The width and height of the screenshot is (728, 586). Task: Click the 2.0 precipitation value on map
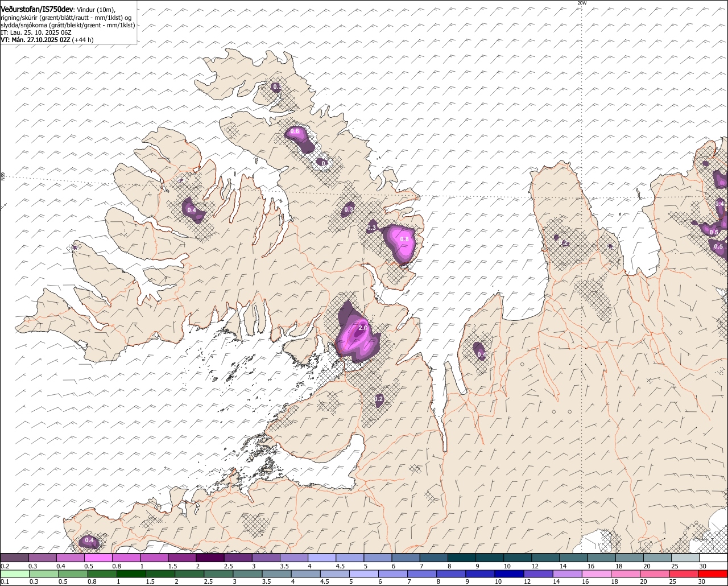364,328
